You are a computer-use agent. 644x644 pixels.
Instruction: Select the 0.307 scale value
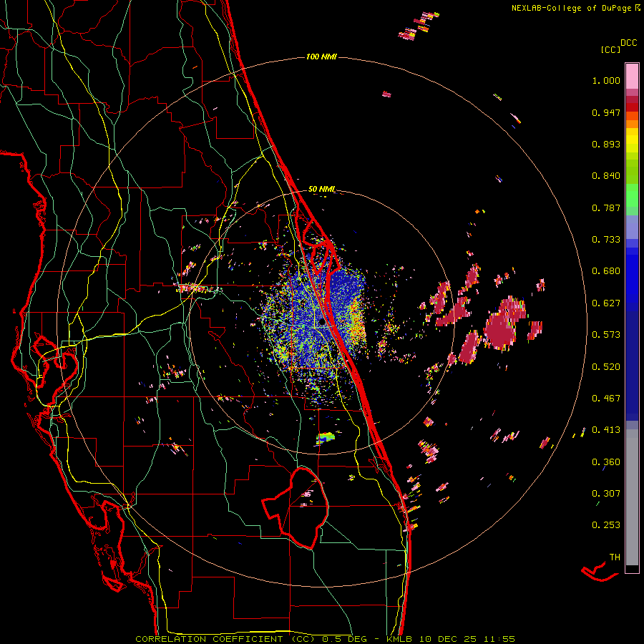coord(606,494)
